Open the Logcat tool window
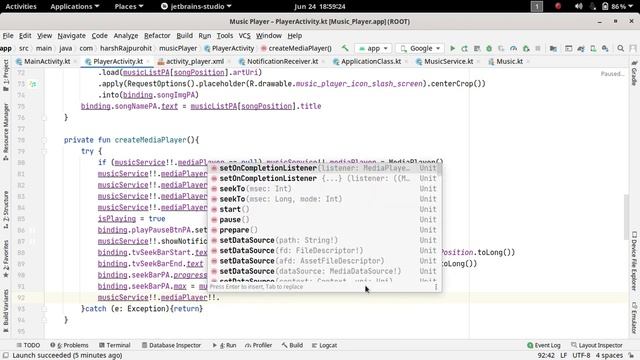 point(324,345)
